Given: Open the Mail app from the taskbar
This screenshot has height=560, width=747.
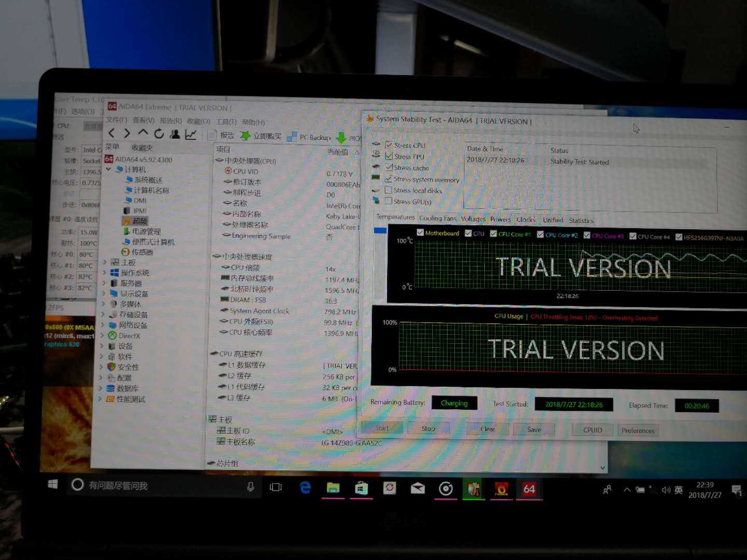Looking at the screenshot, I should [418, 488].
